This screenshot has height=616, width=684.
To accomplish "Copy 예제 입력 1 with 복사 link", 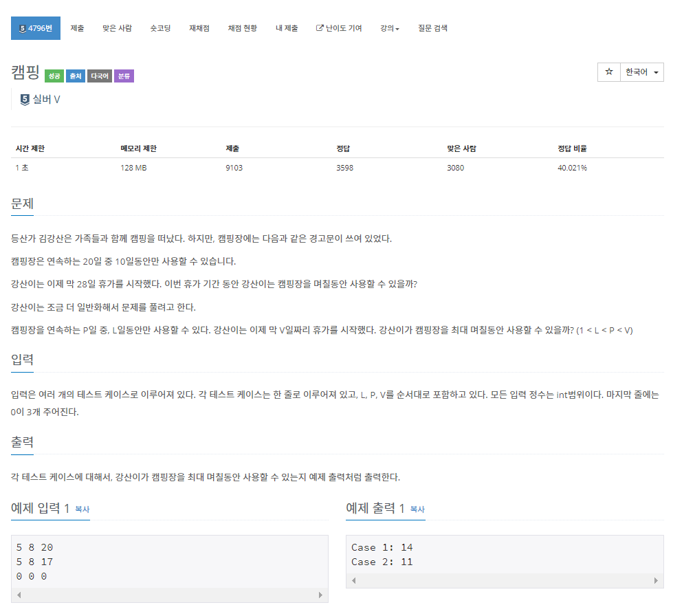I will tap(82, 509).
